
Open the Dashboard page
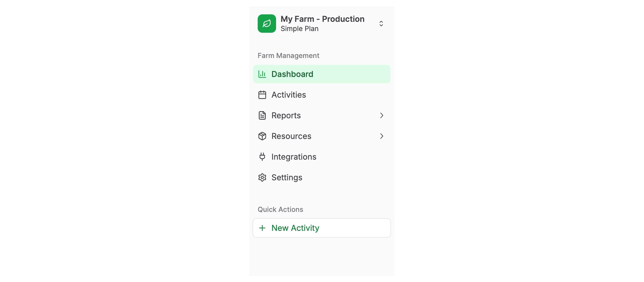click(x=292, y=74)
